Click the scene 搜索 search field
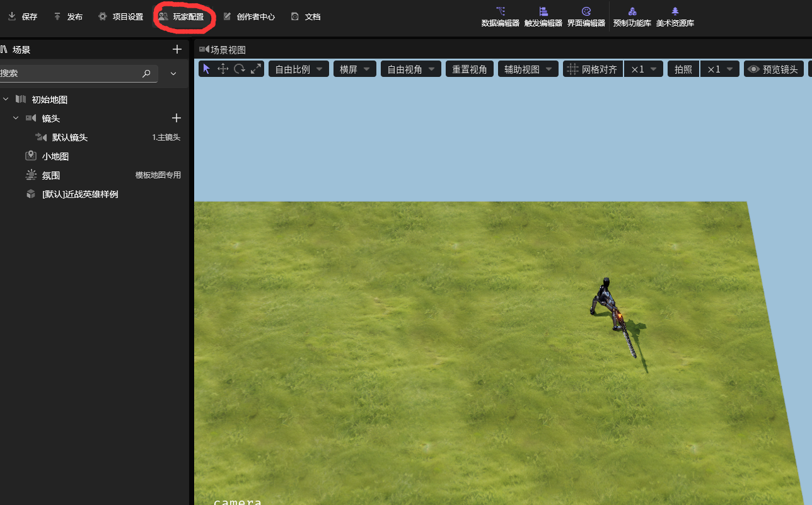 tap(78, 73)
